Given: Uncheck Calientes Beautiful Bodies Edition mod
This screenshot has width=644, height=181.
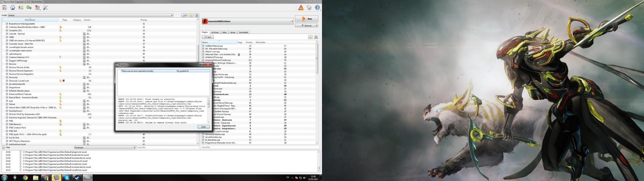Looking at the screenshot, I should pyautogui.click(x=7, y=27).
